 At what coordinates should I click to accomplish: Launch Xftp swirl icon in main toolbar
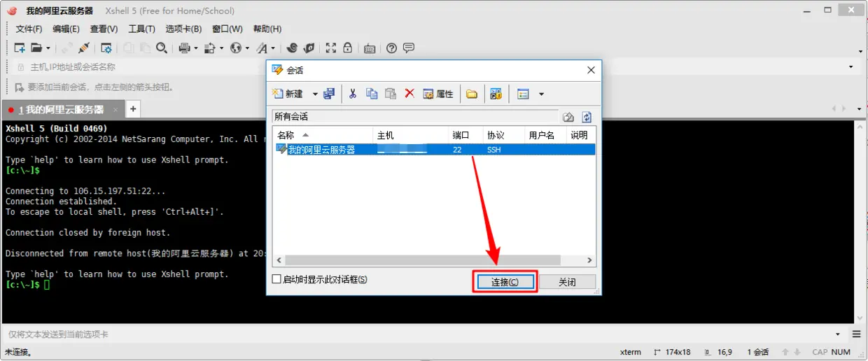pyautogui.click(x=292, y=48)
